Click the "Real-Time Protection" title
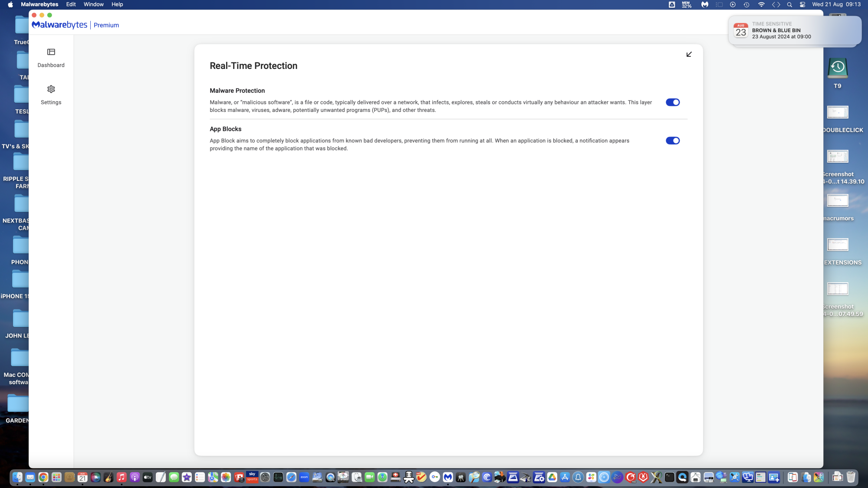 pos(253,66)
